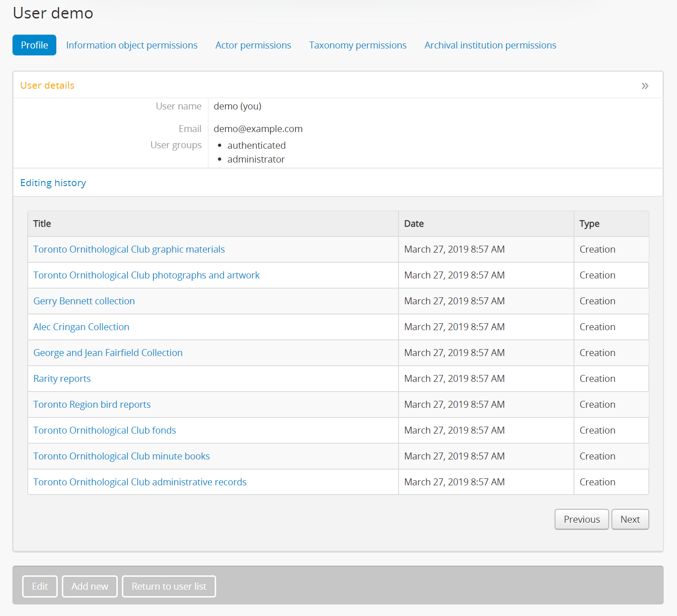The width and height of the screenshot is (677, 616).
Task: Expand the User details chevron icon
Action: click(x=645, y=86)
